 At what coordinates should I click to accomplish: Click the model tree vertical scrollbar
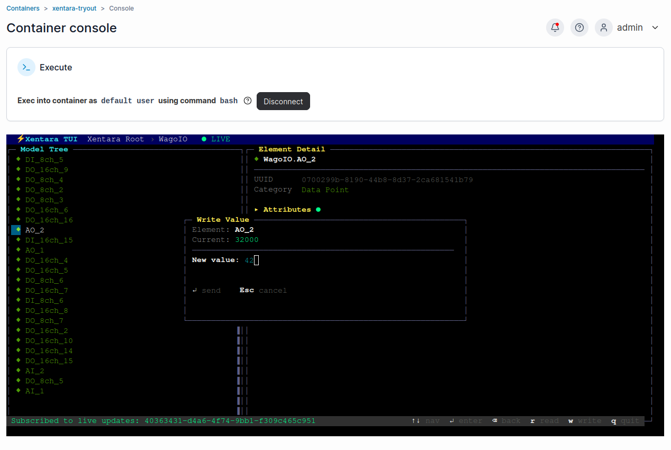239,370
